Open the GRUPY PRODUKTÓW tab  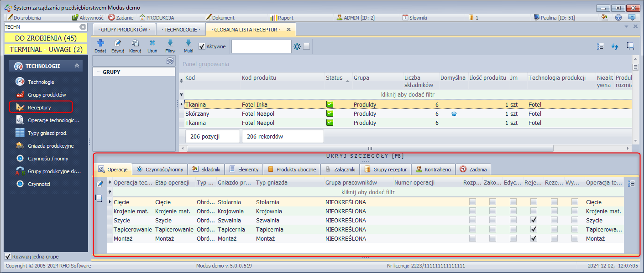tap(124, 30)
